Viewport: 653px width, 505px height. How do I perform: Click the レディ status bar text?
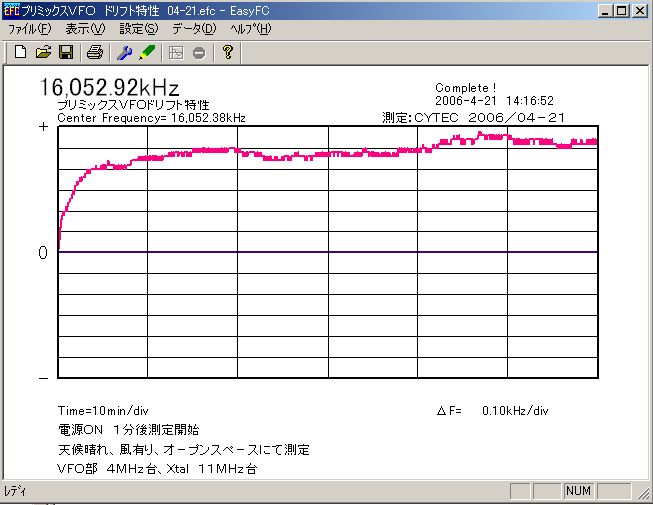pos(15,491)
